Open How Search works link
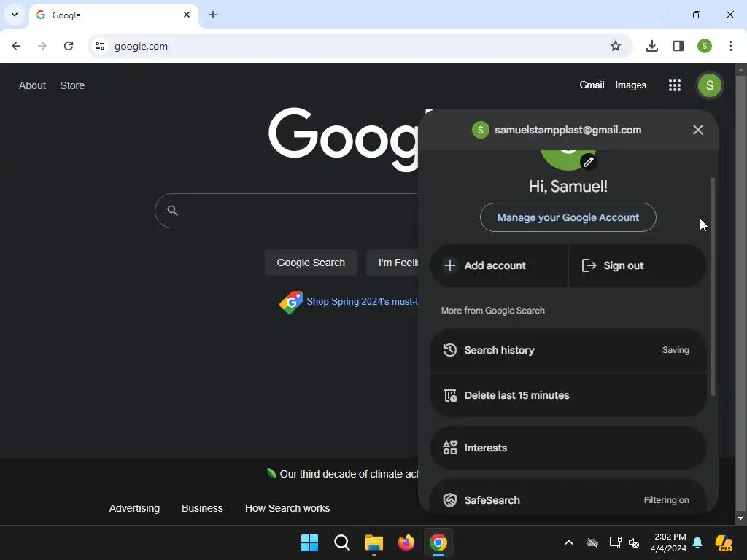747x560 pixels. pyautogui.click(x=287, y=508)
